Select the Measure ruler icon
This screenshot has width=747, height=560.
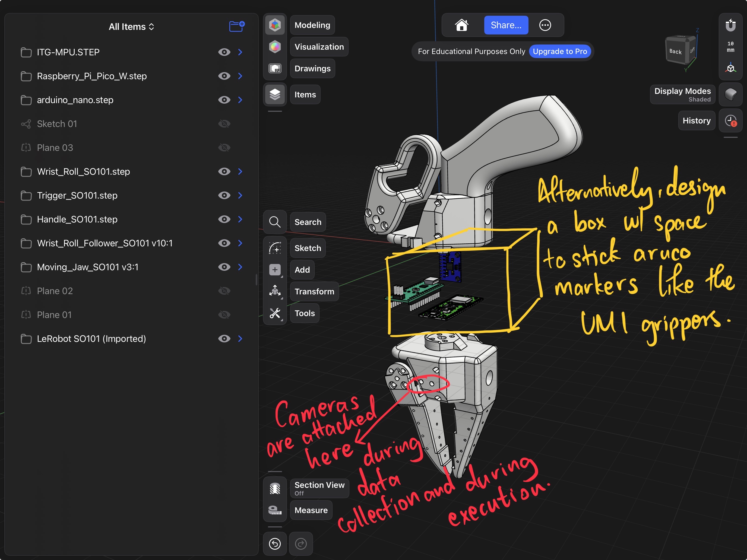(275, 510)
